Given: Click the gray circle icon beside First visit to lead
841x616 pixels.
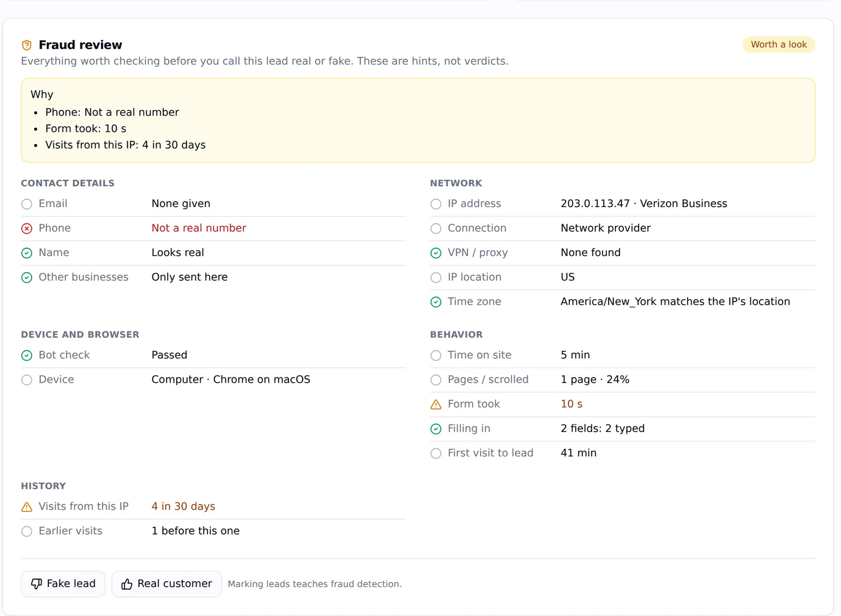Looking at the screenshot, I should tap(436, 453).
